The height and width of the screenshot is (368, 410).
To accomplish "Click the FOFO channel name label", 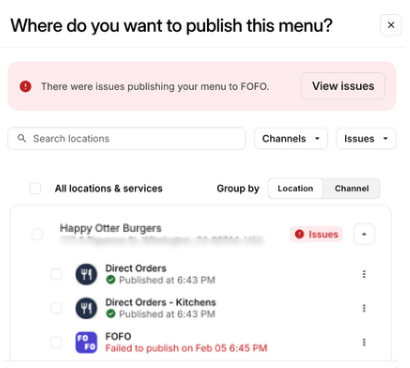I will click(118, 336).
